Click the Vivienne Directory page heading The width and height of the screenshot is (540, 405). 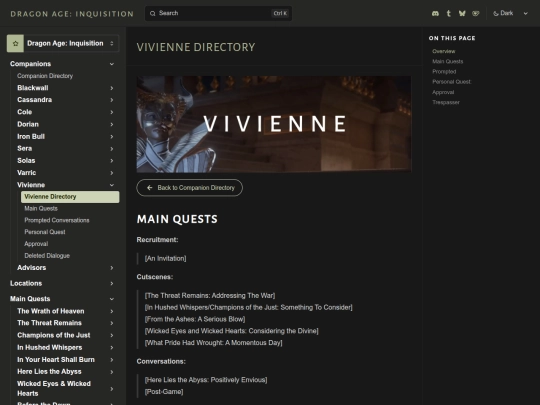(196, 47)
